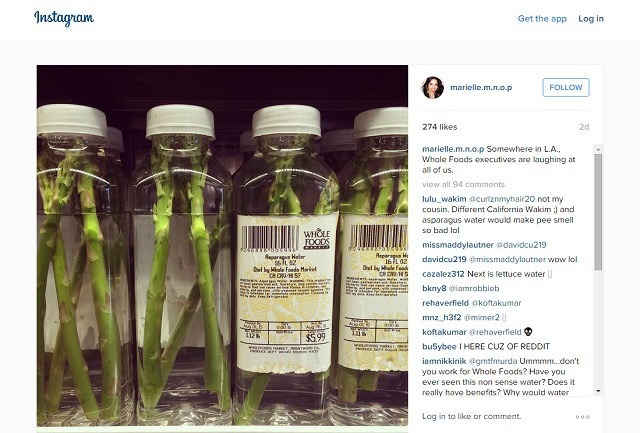640x433 pixels.
Task: Open lulu_wakim commenter profile
Action: [444, 199]
